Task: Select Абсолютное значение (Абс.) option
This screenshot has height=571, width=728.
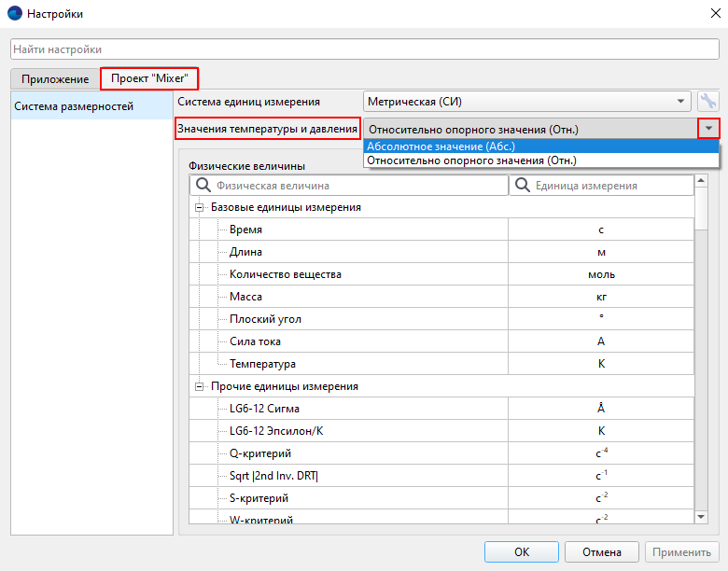Action: pos(540,146)
